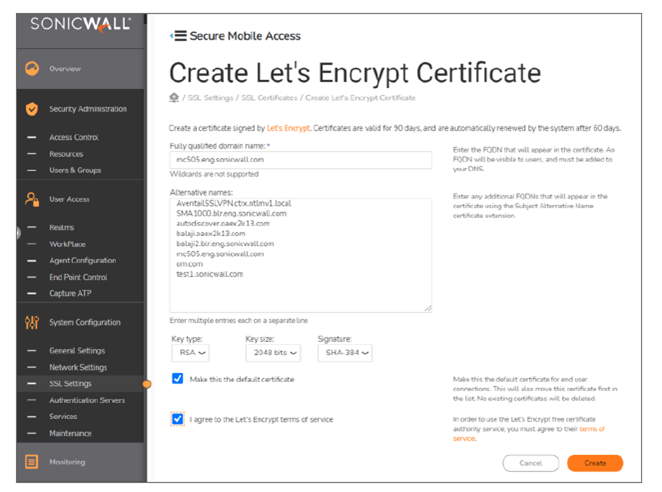Click the Monitoring icon in sidebar
This screenshot has height=492, width=662.
pos(31,462)
